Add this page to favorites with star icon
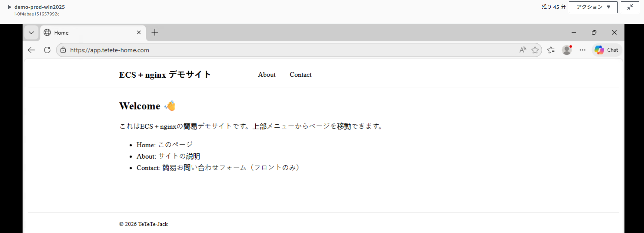644x233 pixels. click(x=535, y=50)
